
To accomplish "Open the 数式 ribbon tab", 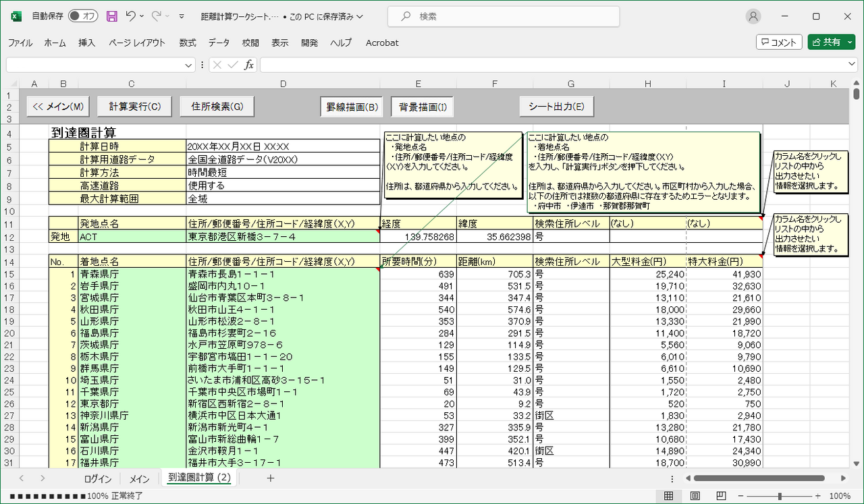I will pyautogui.click(x=188, y=43).
